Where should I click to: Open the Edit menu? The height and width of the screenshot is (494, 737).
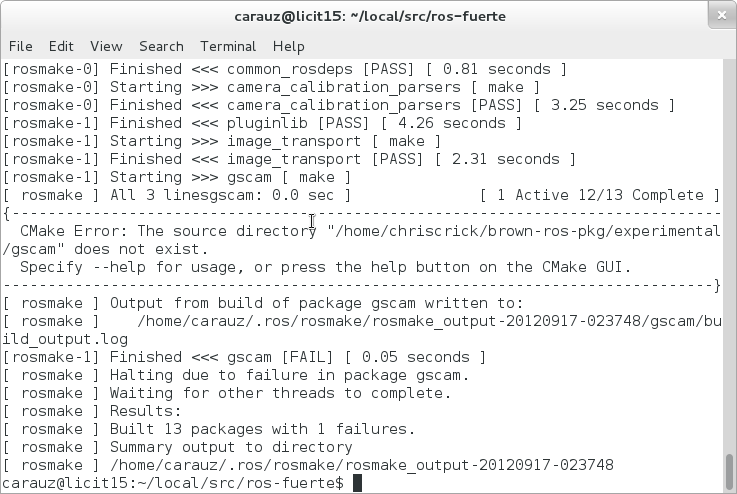tap(61, 46)
